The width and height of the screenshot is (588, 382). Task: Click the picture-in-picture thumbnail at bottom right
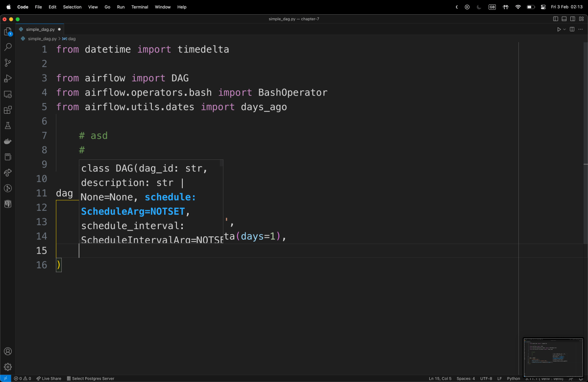pos(553,357)
